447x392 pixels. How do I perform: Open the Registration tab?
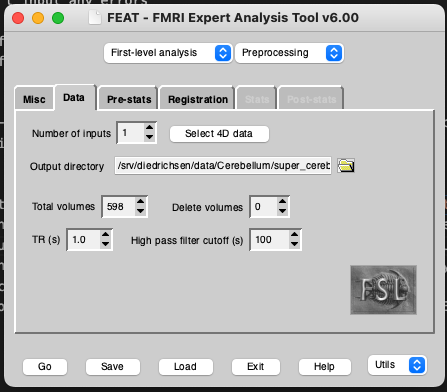click(198, 99)
